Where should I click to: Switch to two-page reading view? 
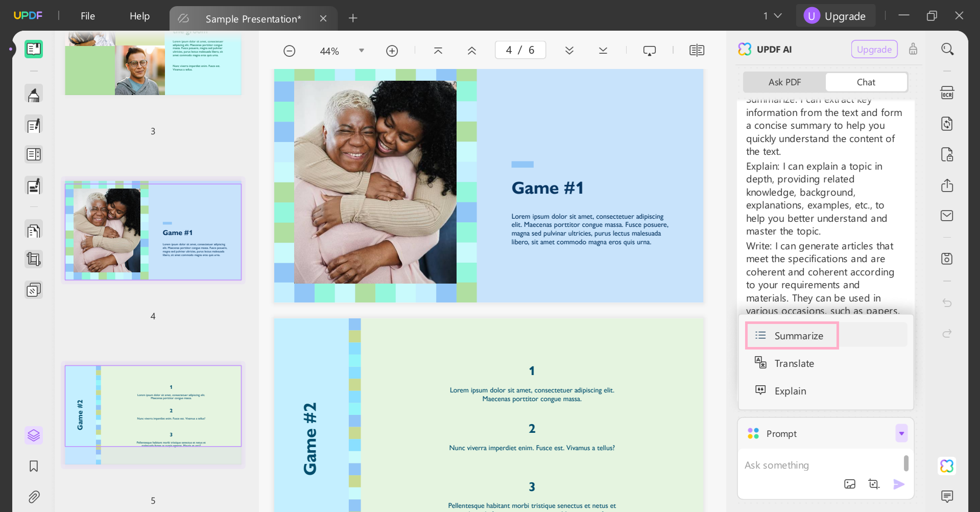pyautogui.click(x=696, y=50)
